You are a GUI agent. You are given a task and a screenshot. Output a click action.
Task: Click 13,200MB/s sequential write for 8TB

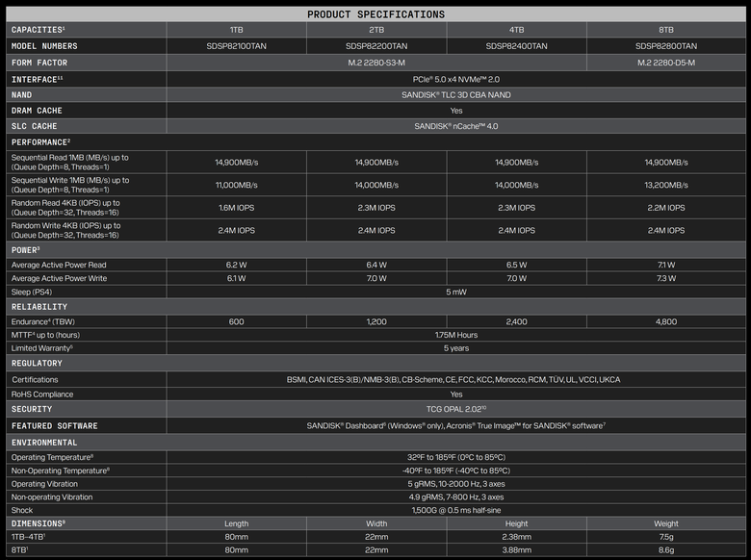click(x=666, y=185)
